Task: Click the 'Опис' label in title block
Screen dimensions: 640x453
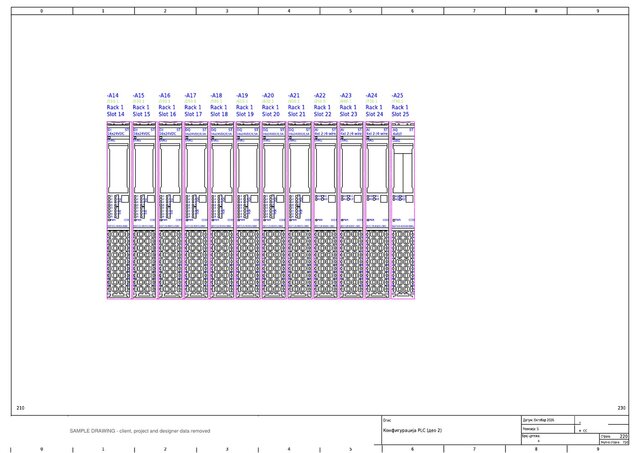Action: point(387,420)
